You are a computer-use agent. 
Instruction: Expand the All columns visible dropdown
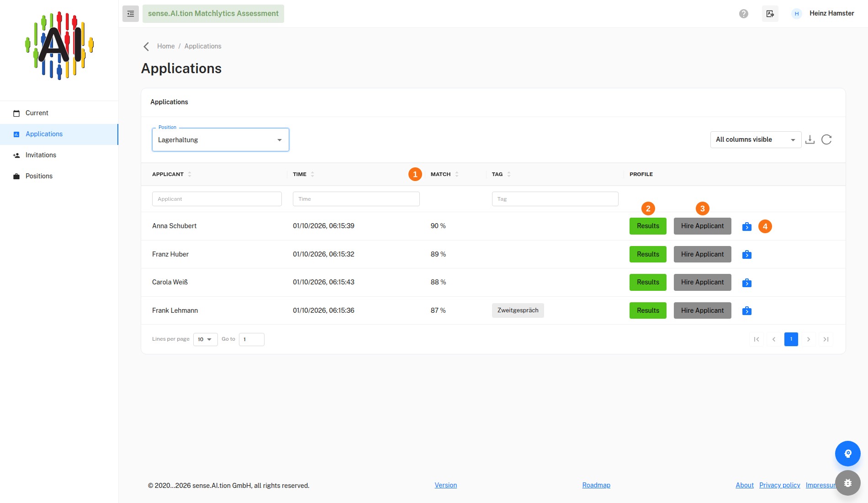756,139
